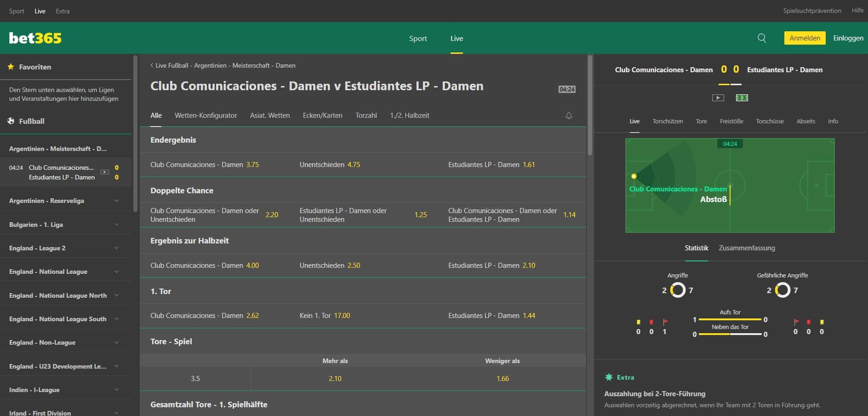868x416 pixels.
Task: Click the back arrow in the breadcrumb
Action: coord(152,65)
